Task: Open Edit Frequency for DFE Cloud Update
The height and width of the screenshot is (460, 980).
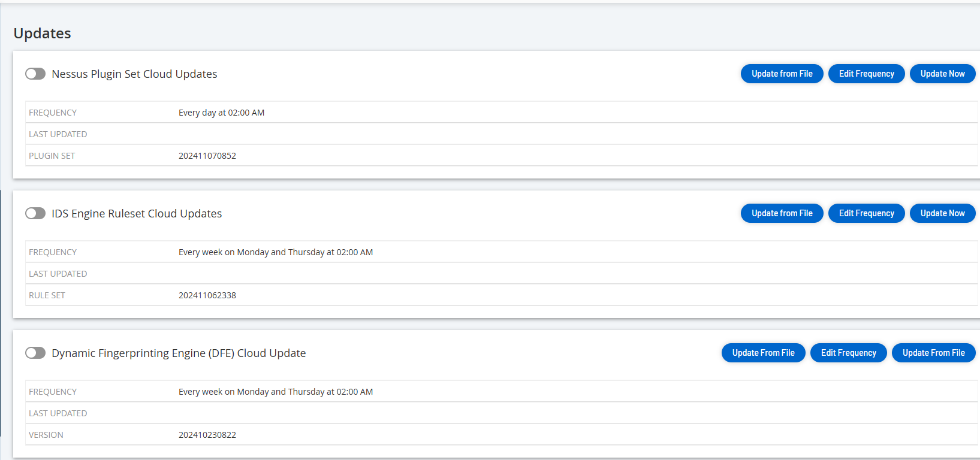Action: tap(848, 353)
